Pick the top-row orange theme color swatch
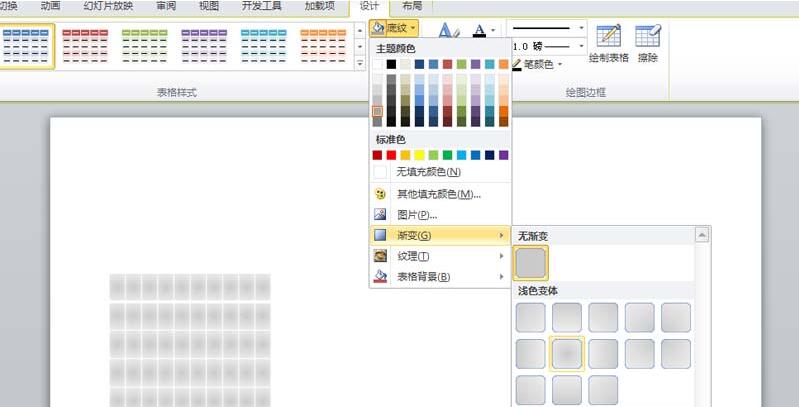 tap(503, 64)
